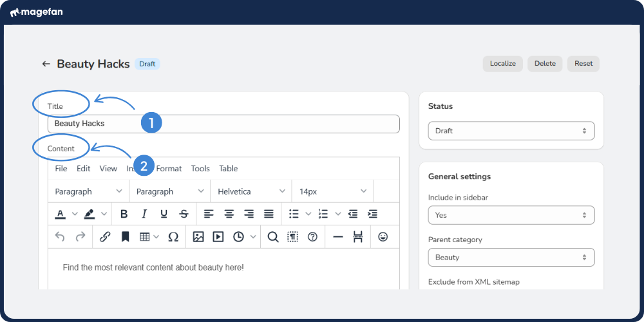This screenshot has height=322, width=644.
Task: Open the special character (Omega) tool
Action: click(x=173, y=237)
